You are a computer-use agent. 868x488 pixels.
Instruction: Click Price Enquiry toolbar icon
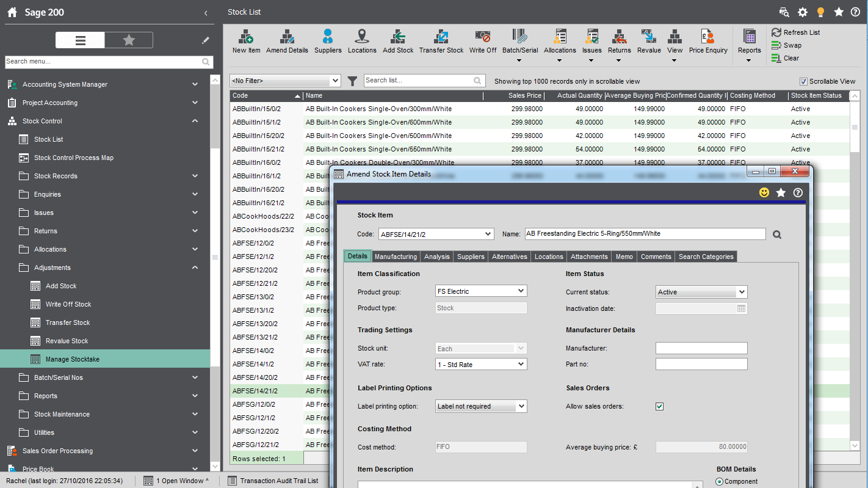pos(708,42)
